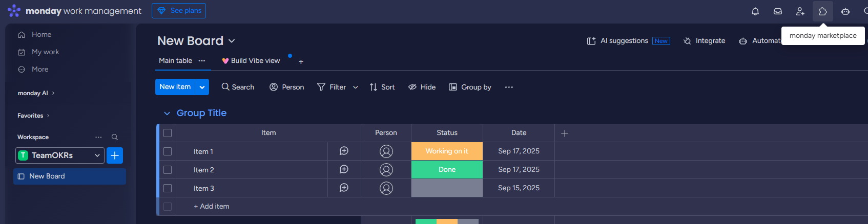The width and height of the screenshot is (868, 224).
Task: Change Item 1 Working on it status
Action: click(x=447, y=151)
